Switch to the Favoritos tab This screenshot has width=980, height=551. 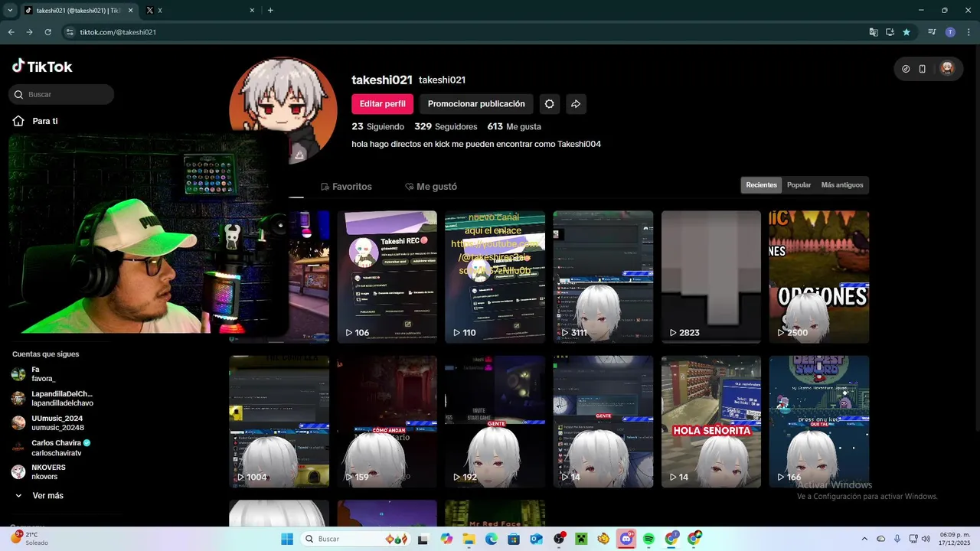click(346, 187)
